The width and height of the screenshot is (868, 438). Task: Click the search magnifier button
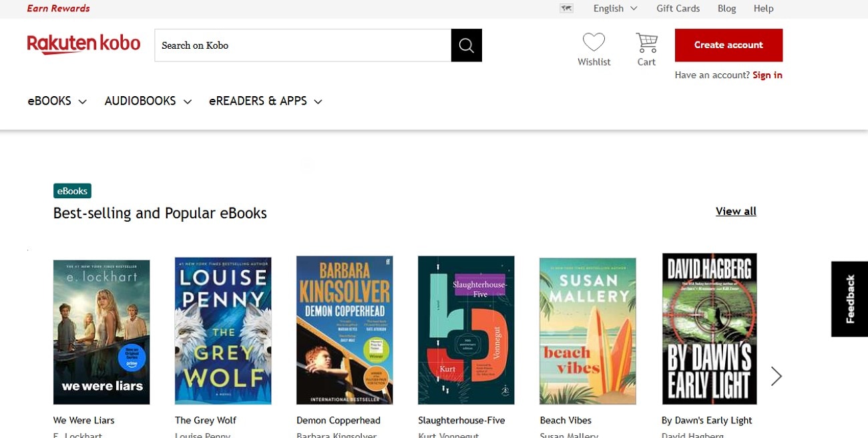466,45
